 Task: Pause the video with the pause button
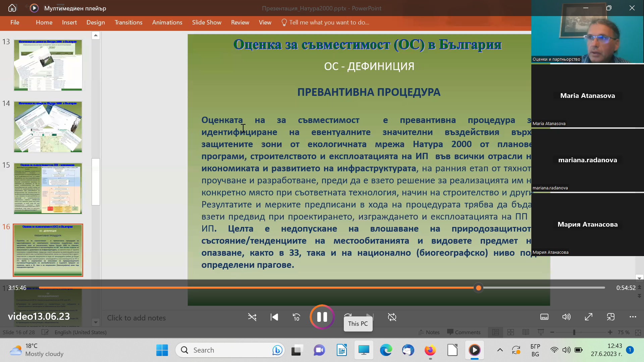click(322, 317)
